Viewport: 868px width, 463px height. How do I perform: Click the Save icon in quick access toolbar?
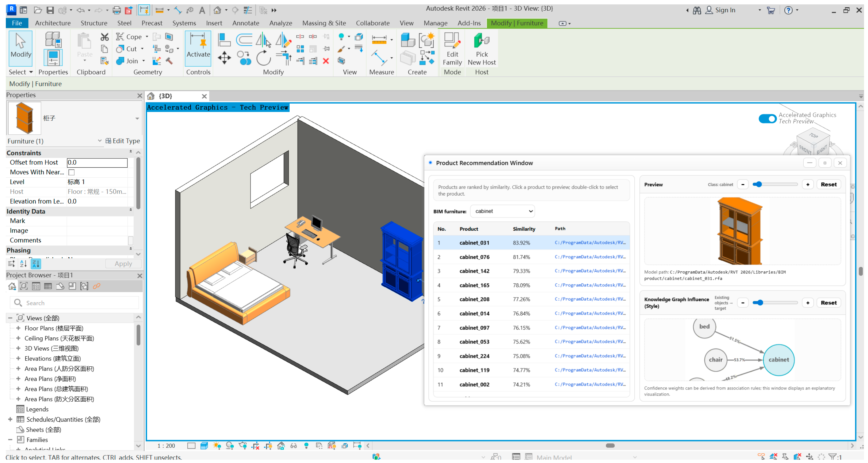pyautogui.click(x=50, y=10)
